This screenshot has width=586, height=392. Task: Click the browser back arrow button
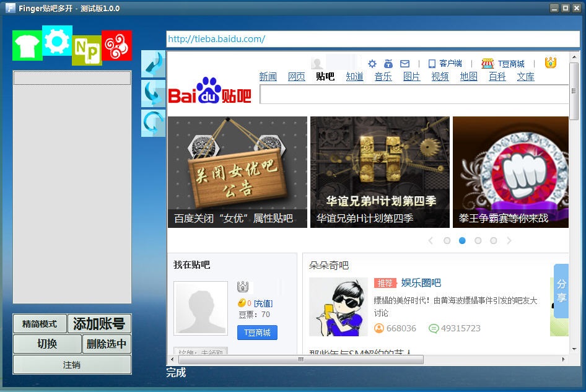pos(153,64)
